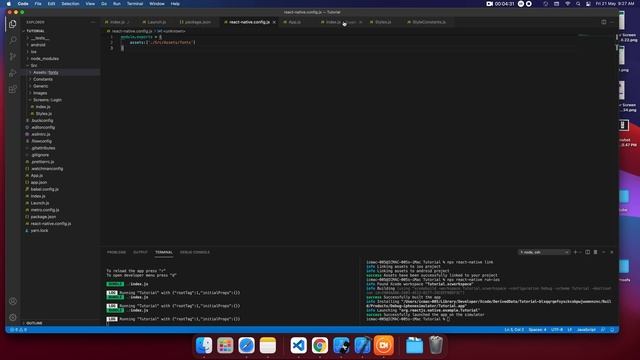Screen dimensions: 640x360
Task: Open the Terminal menu in the menu bar
Action: click(x=135, y=4)
